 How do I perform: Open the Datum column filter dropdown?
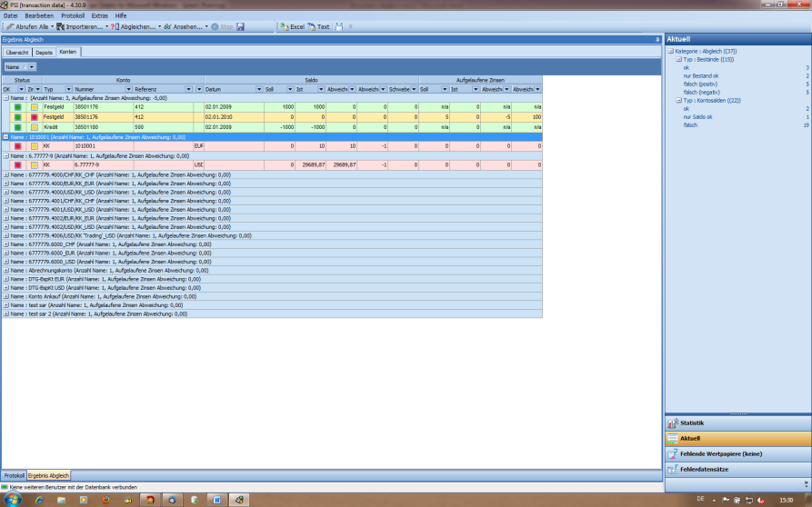click(x=260, y=89)
